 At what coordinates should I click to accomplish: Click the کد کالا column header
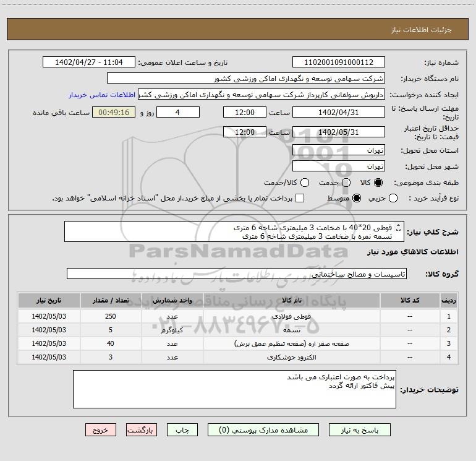click(410, 300)
